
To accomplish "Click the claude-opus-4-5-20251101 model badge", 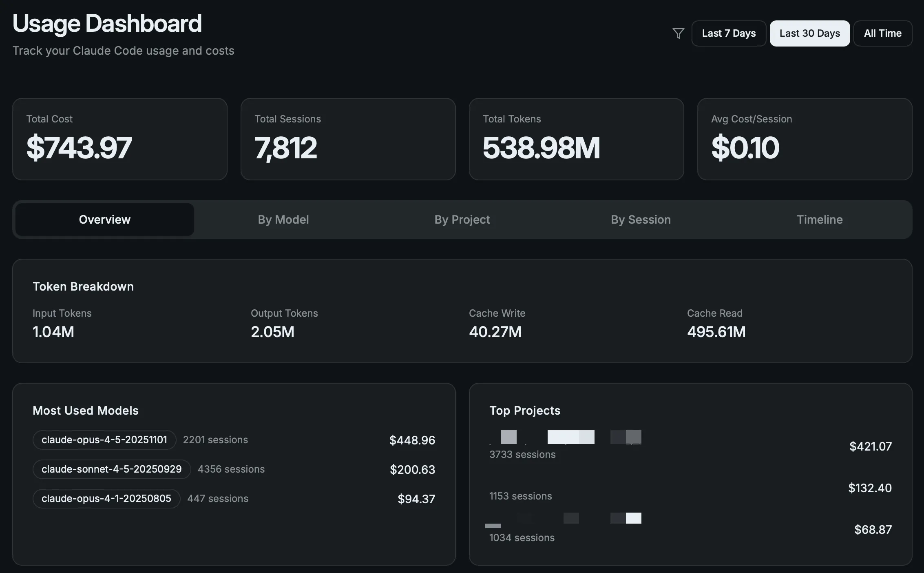I will 104,440.
